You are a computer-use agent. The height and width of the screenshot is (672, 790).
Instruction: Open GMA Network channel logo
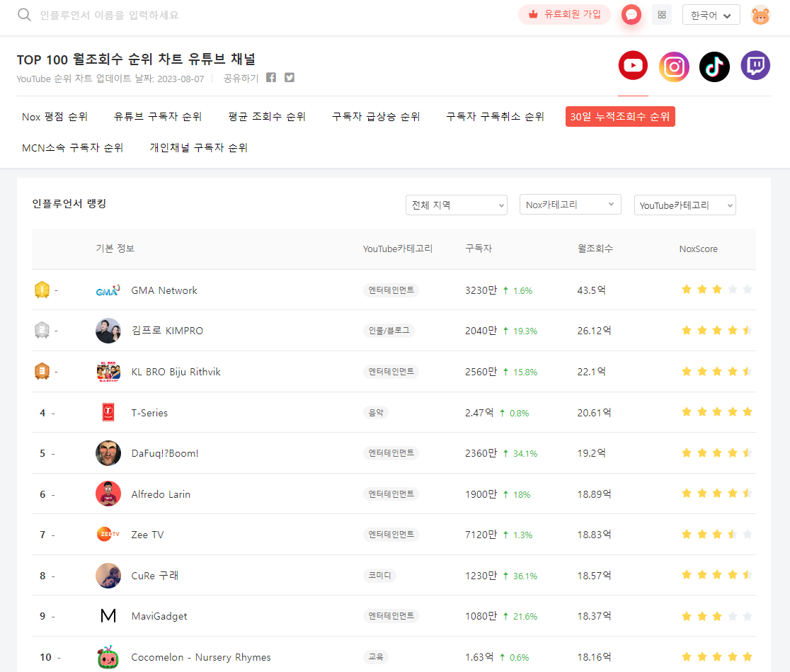click(108, 290)
